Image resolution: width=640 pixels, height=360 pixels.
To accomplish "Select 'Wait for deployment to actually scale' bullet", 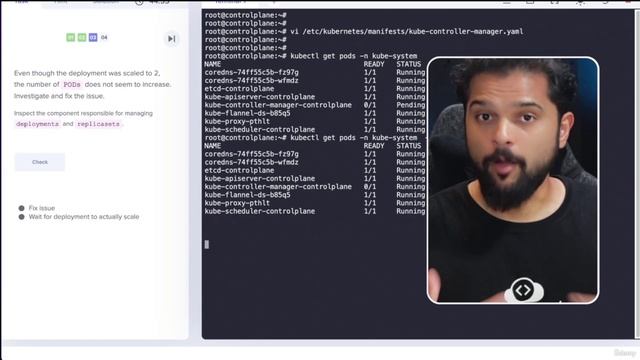I will (x=22, y=217).
